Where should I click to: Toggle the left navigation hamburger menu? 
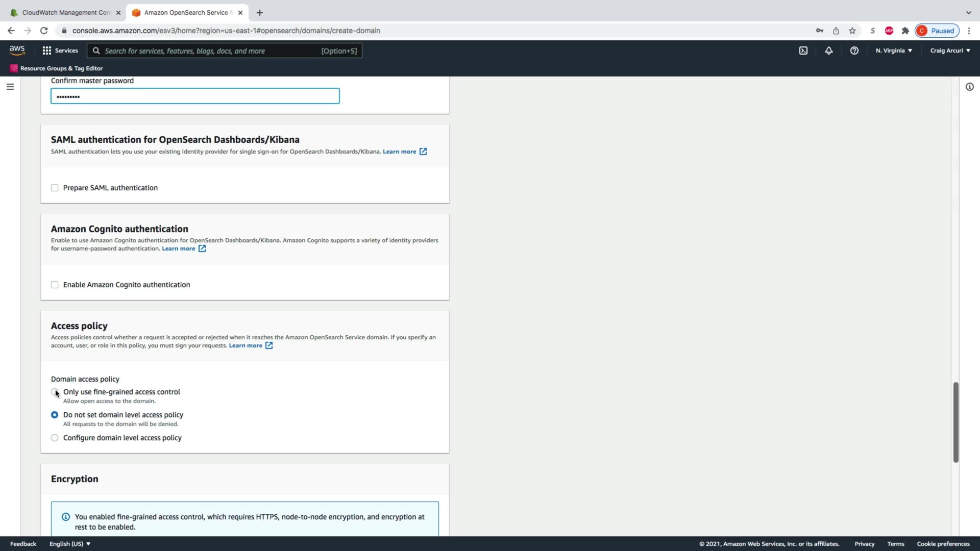click(x=10, y=87)
